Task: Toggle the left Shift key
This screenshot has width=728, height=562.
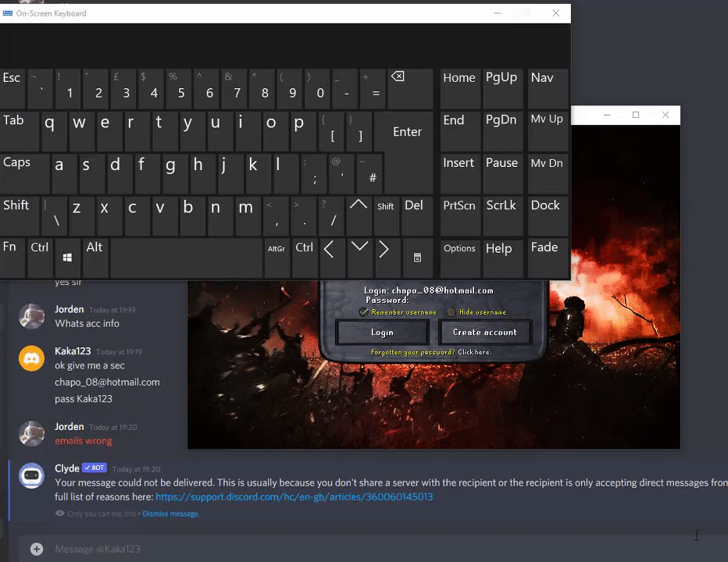Action: coord(20,215)
